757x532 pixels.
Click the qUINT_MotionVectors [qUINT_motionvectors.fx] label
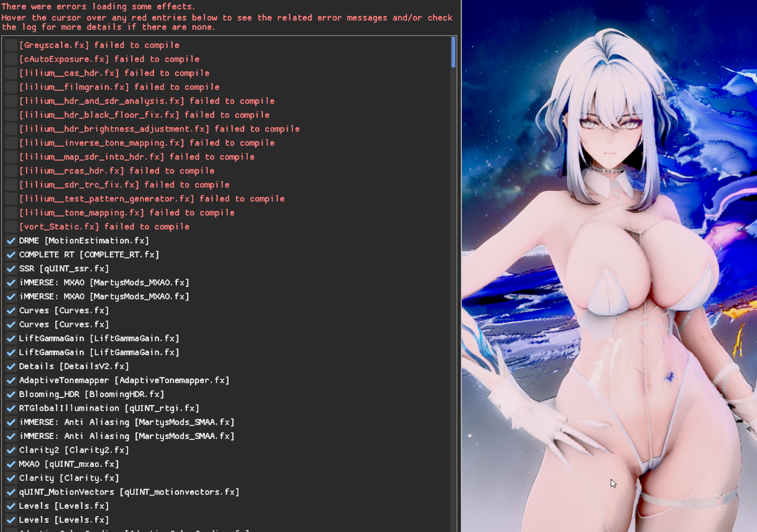(129, 492)
